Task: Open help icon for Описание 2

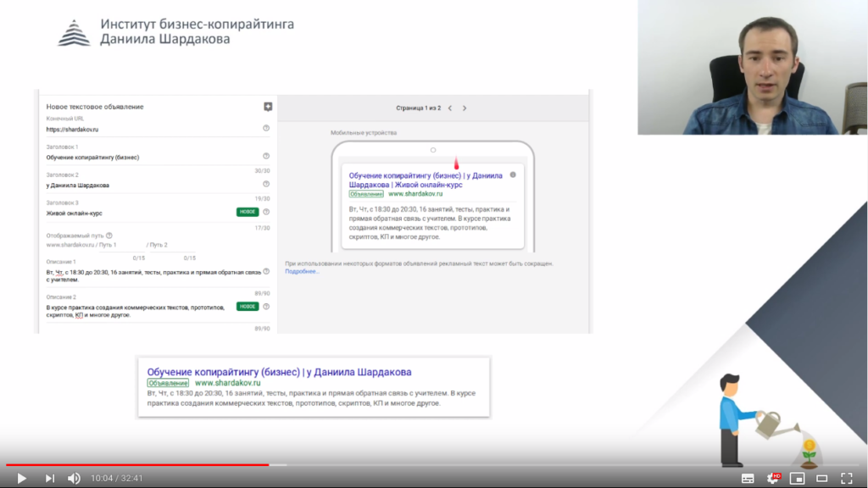Action: [266, 307]
